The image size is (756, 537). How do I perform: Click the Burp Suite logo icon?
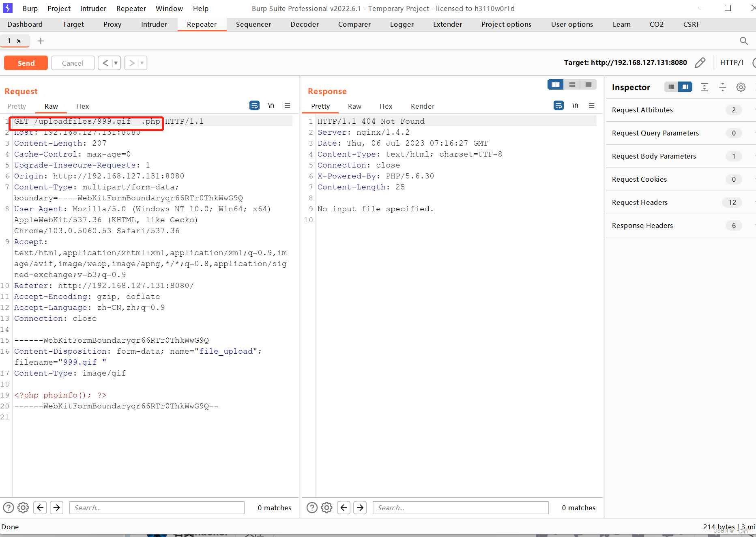click(8, 8)
